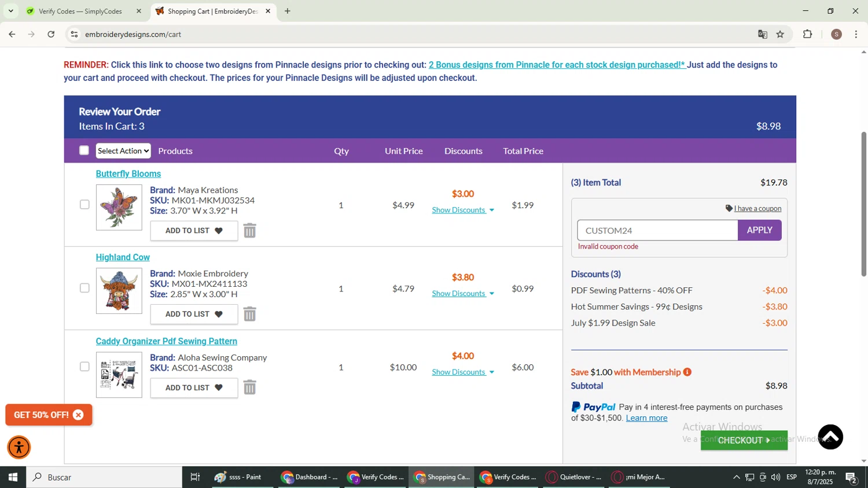Add Highland Cow to list
The width and height of the screenshot is (868, 488).
coord(194,314)
